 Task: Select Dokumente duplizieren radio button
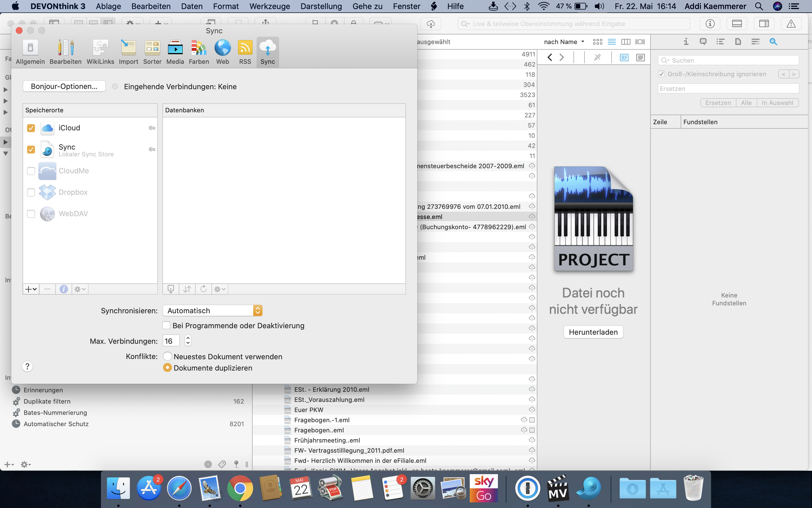[167, 367]
